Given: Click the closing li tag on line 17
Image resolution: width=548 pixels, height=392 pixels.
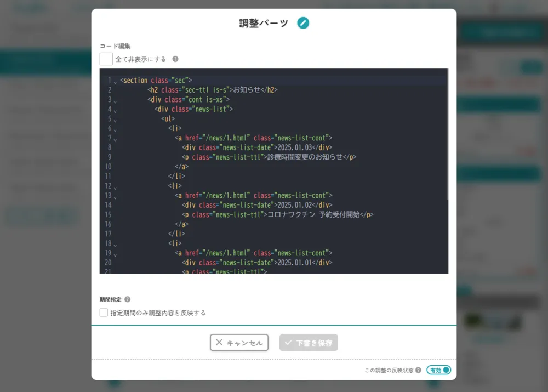Looking at the screenshot, I should (x=176, y=234).
